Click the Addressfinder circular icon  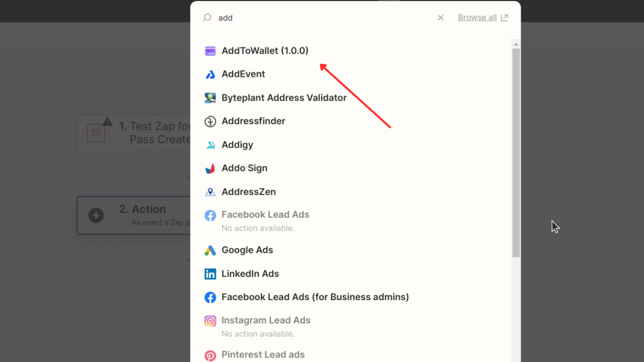pyautogui.click(x=210, y=121)
